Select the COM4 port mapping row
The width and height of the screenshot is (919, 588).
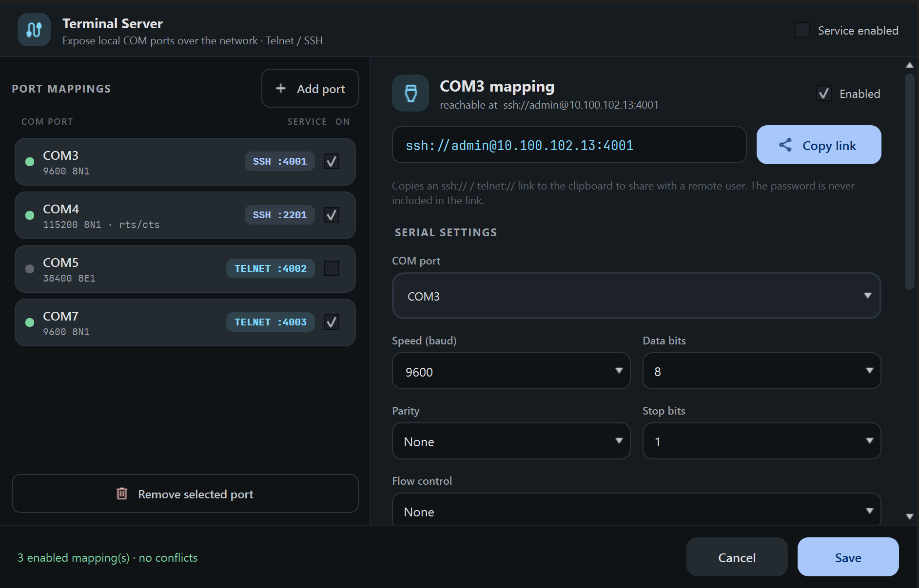pyautogui.click(x=185, y=215)
